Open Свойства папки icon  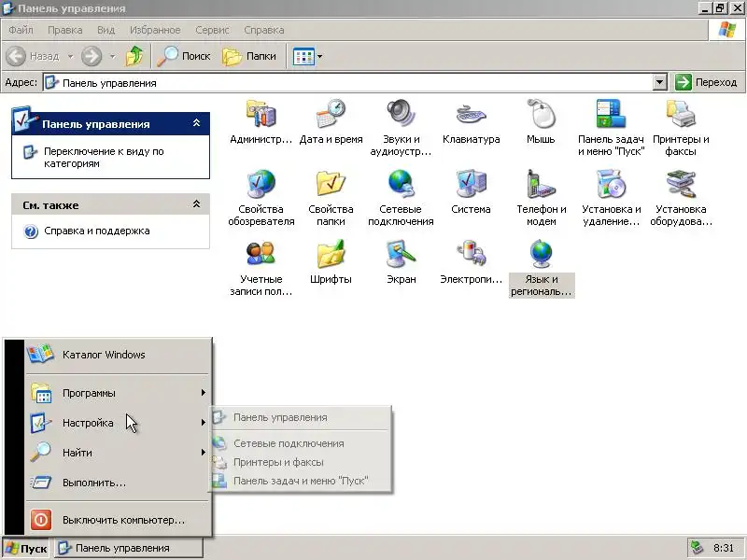coord(331,197)
